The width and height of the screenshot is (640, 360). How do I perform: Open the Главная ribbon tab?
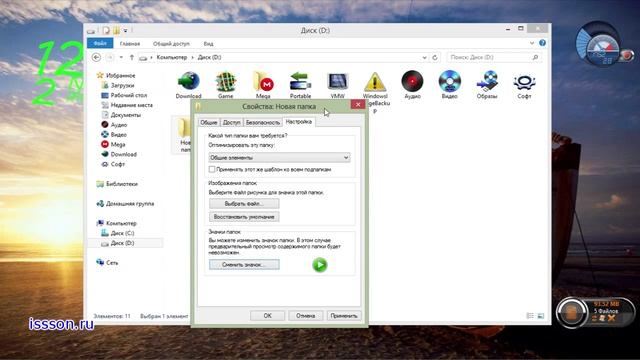click(x=130, y=44)
